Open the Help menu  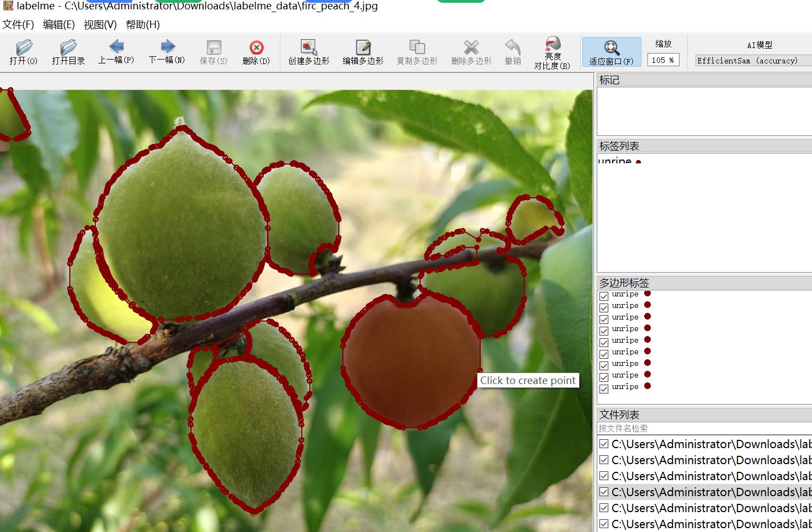click(142, 25)
